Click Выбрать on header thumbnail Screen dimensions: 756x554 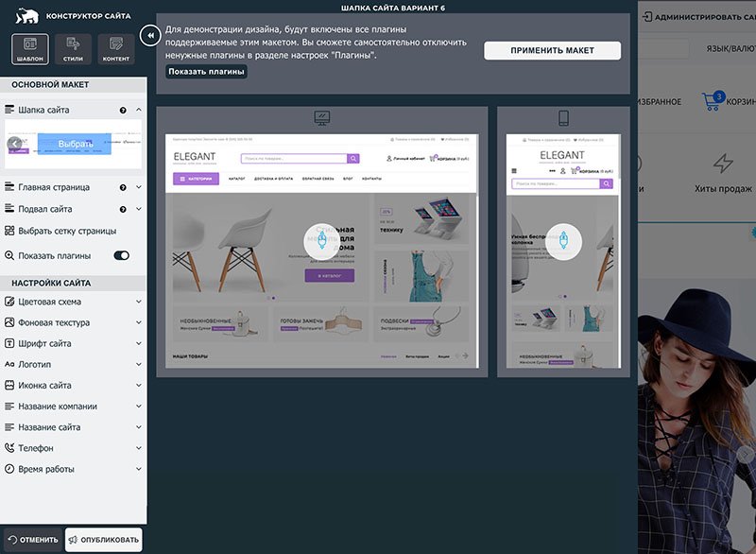tap(75, 144)
